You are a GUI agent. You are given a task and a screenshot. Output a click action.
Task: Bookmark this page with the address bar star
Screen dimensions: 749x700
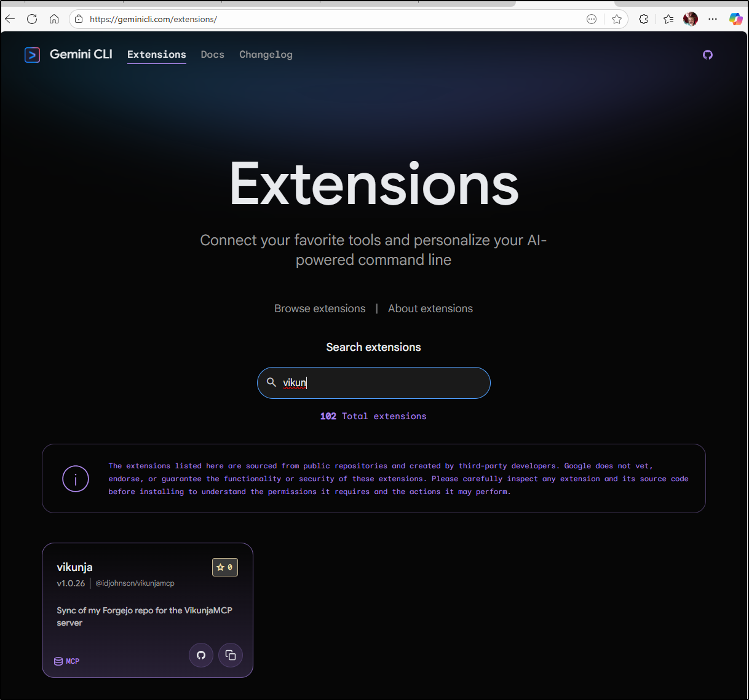coord(616,19)
